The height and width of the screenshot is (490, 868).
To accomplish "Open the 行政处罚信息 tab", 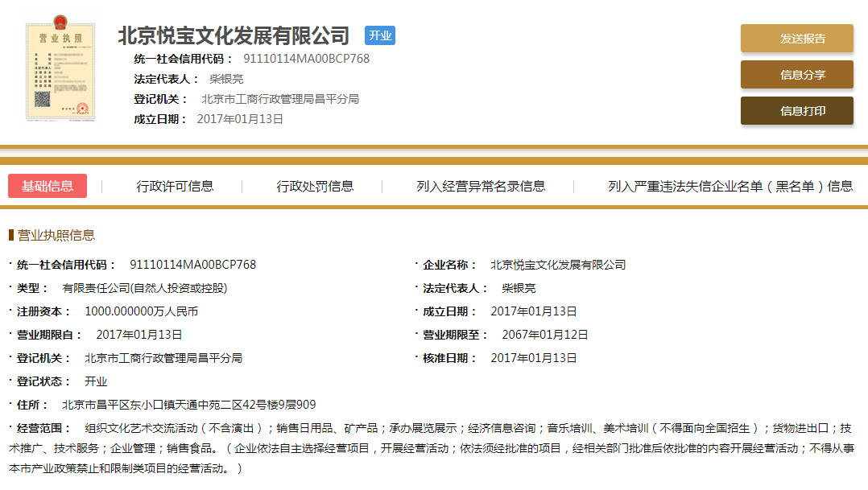I will pyautogui.click(x=315, y=186).
